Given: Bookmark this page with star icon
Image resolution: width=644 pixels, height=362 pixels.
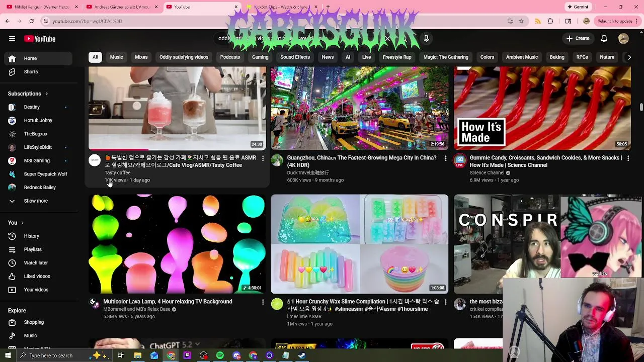Looking at the screenshot, I should pyautogui.click(x=521, y=21).
